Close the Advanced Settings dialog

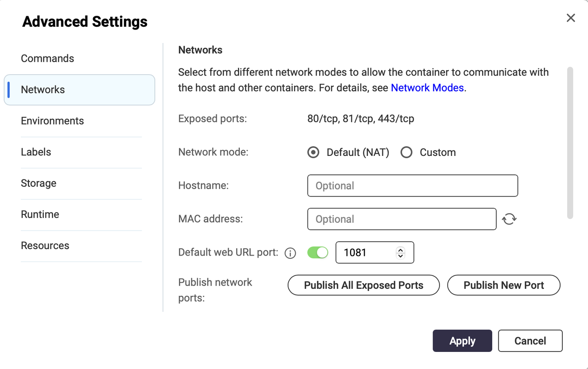(x=570, y=18)
